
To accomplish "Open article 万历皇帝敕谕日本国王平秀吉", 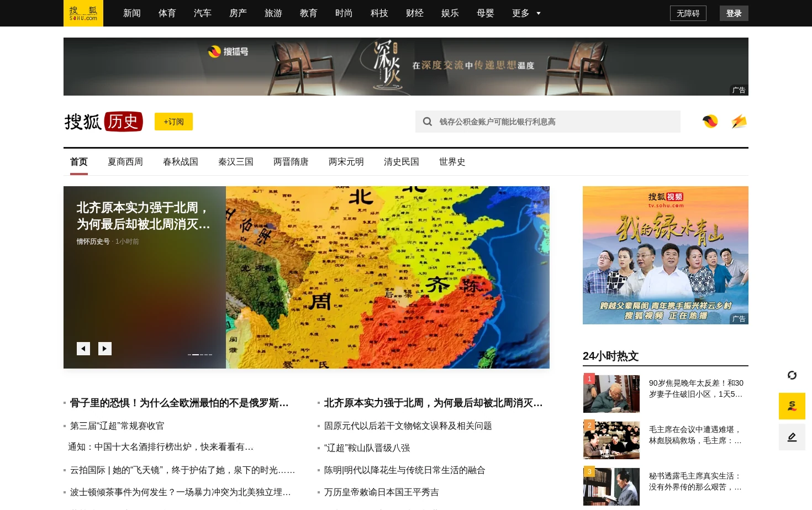I will 382,492.
